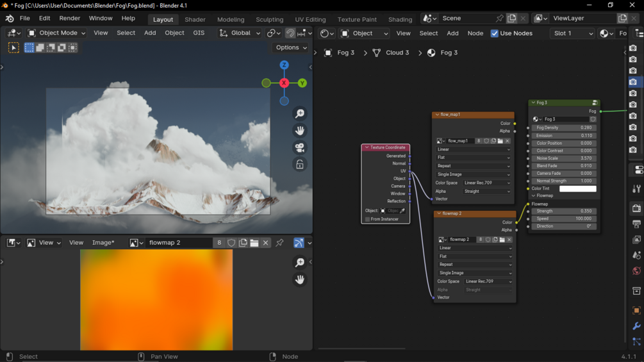Open the Slot 1 dropdown

click(x=572, y=33)
